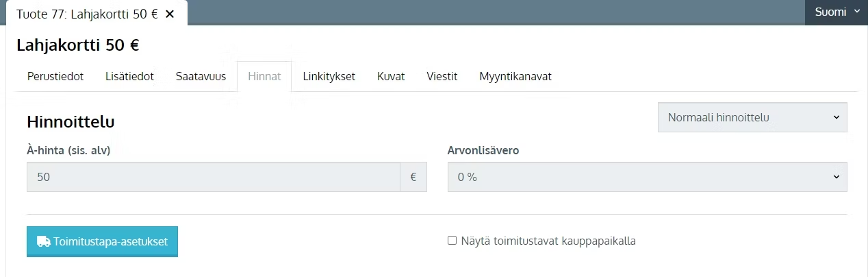The image size is (868, 277).
Task: Enable Näytä toimitustavat kauppapaikalla checkbox
Action: coord(452,241)
